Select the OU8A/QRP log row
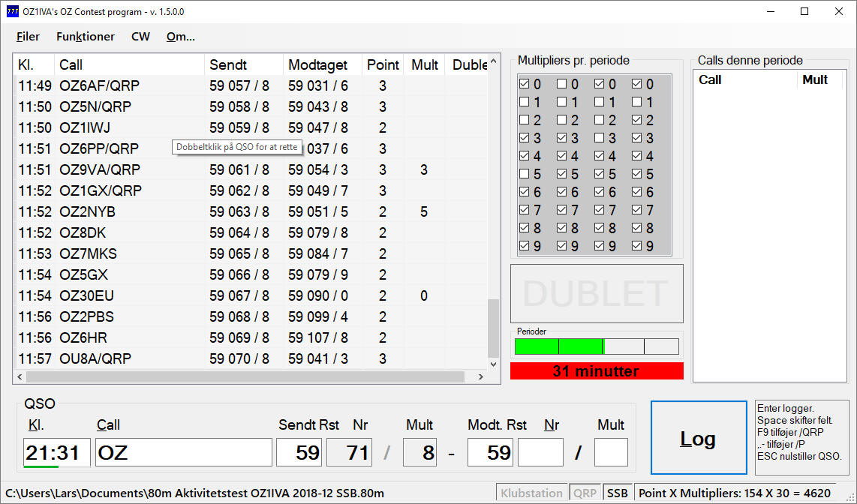This screenshot has width=857, height=504. (x=251, y=358)
